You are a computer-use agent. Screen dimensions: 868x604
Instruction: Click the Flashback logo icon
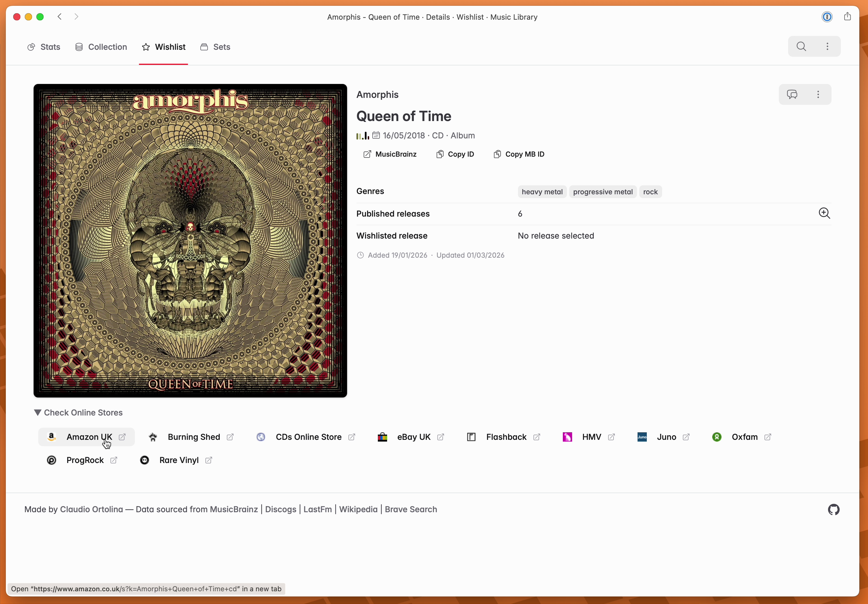point(471,437)
